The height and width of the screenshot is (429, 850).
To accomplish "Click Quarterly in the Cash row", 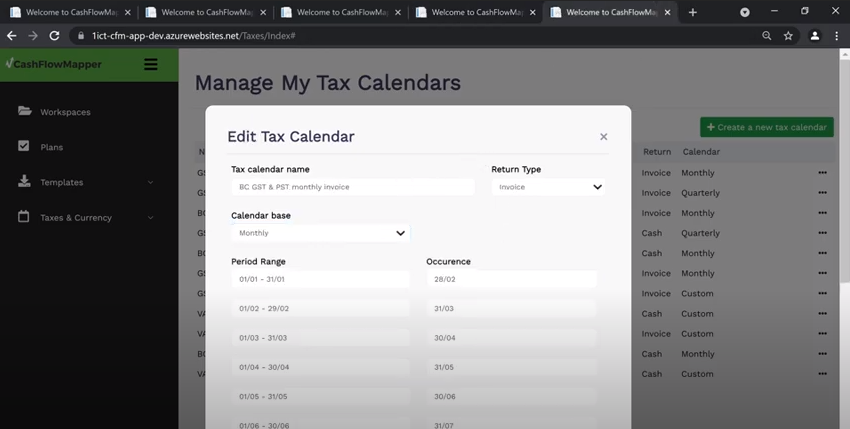I will pos(700,233).
